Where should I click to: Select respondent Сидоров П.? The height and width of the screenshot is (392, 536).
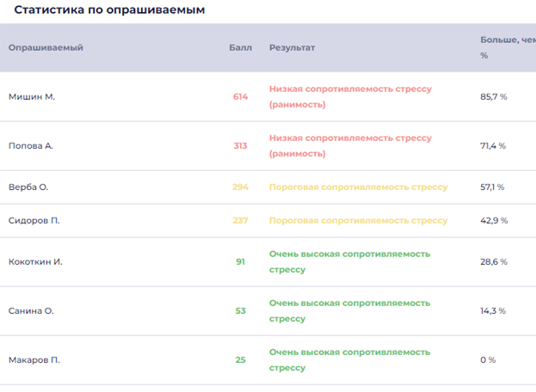pyautogui.click(x=34, y=221)
